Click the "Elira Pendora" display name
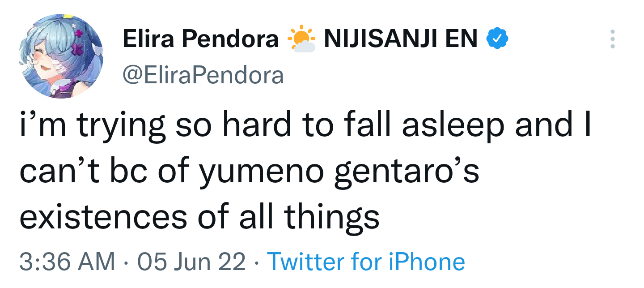Image resolution: width=644 pixels, height=288 pixels. point(200,40)
